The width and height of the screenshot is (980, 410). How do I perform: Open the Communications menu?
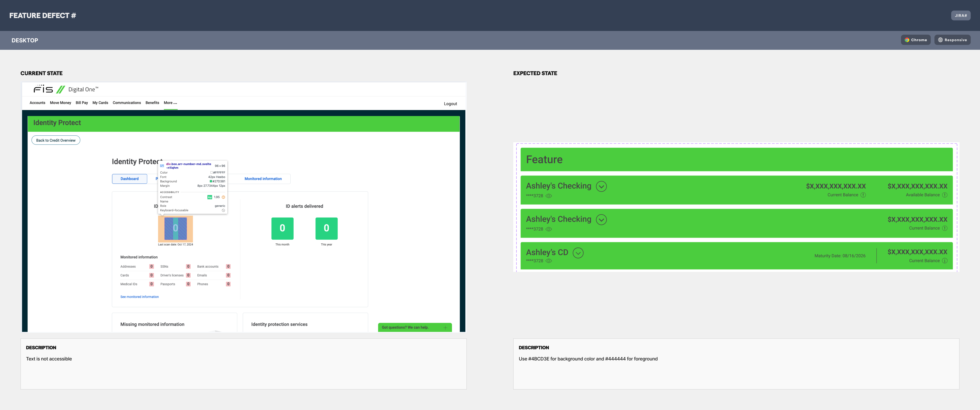tap(127, 103)
